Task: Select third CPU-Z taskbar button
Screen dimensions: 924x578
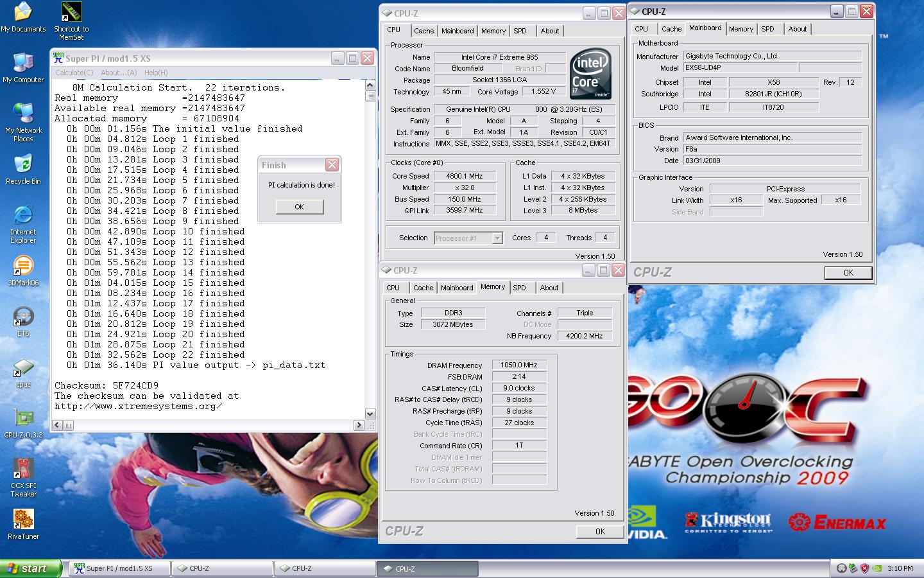Action: tap(427, 568)
